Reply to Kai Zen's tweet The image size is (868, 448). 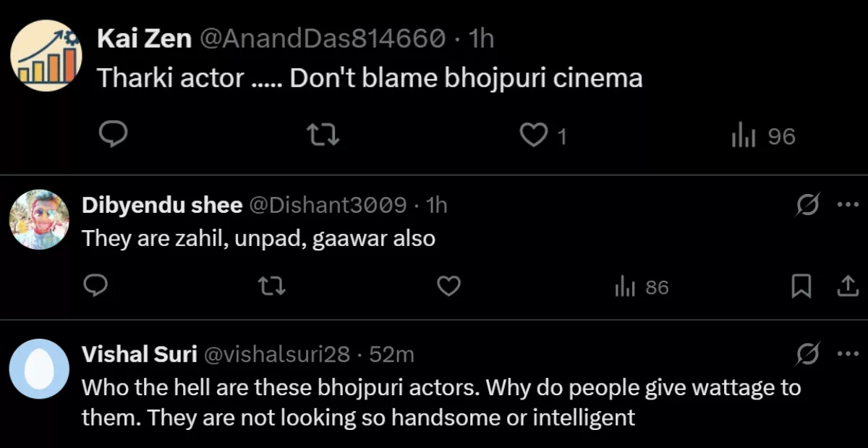pyautogui.click(x=114, y=135)
